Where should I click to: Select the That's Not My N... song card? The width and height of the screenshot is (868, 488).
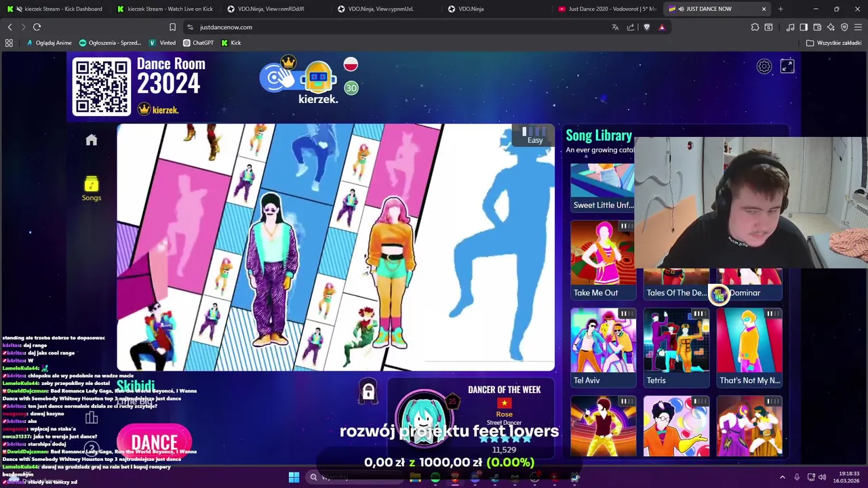point(749,348)
